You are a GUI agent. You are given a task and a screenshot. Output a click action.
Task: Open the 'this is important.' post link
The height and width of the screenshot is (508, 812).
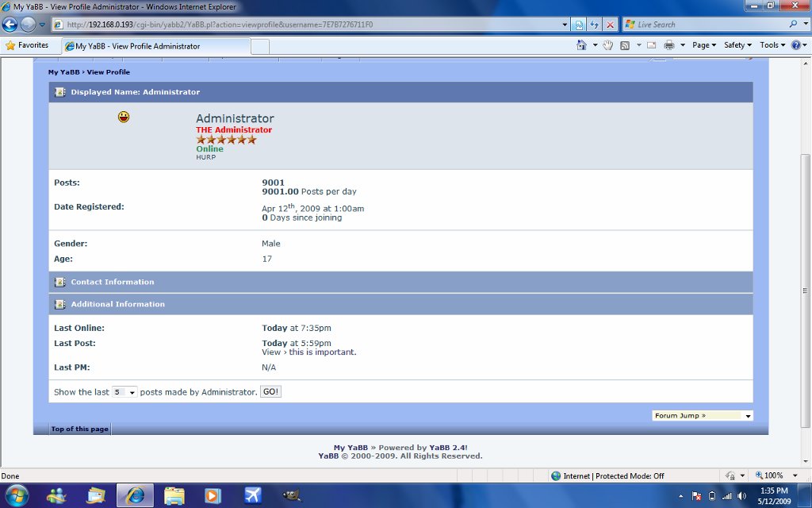point(323,352)
